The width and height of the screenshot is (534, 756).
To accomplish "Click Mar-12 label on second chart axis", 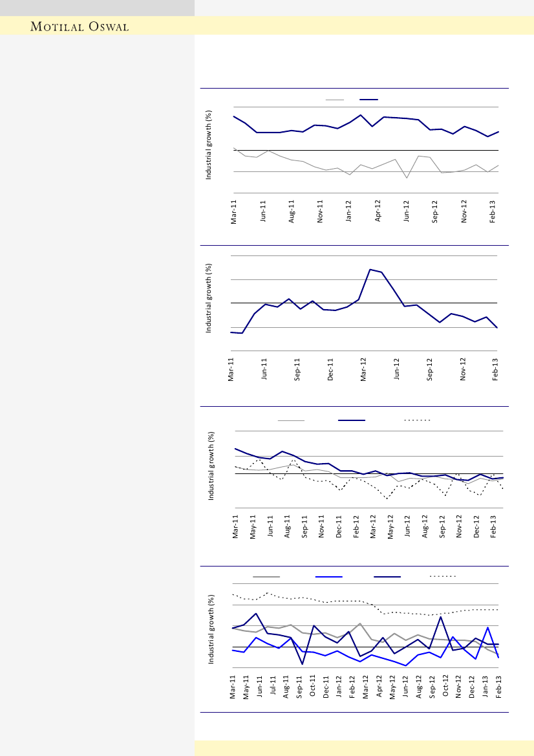I will 363,369.
